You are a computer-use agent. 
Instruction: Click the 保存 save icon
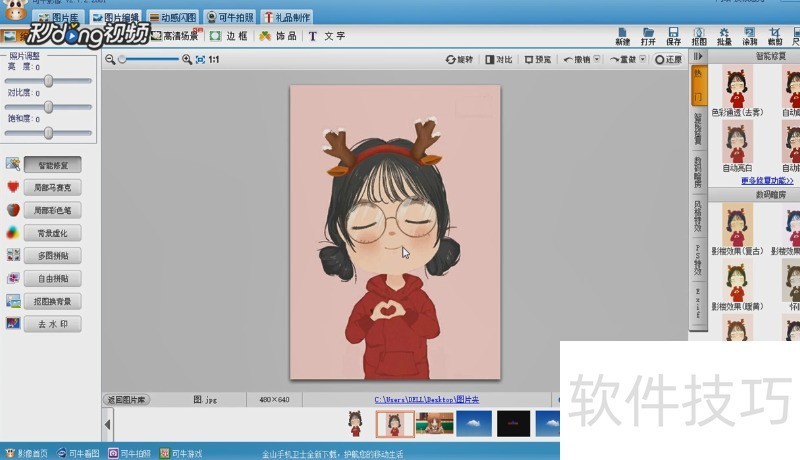[673, 37]
